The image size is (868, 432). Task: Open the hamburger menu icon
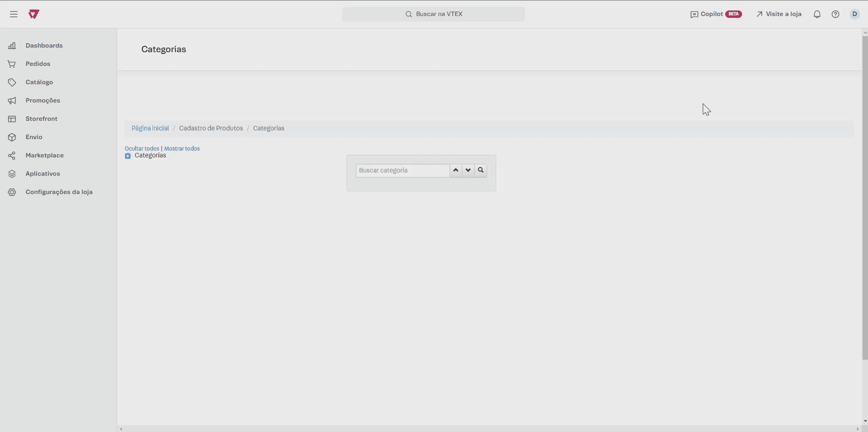coord(14,14)
